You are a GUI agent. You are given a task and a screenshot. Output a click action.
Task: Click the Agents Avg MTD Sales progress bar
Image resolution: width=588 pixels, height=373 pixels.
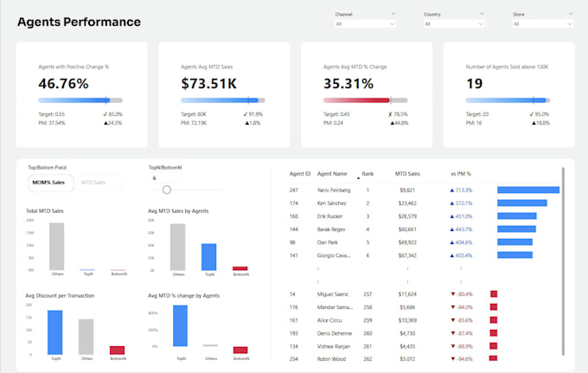click(223, 100)
